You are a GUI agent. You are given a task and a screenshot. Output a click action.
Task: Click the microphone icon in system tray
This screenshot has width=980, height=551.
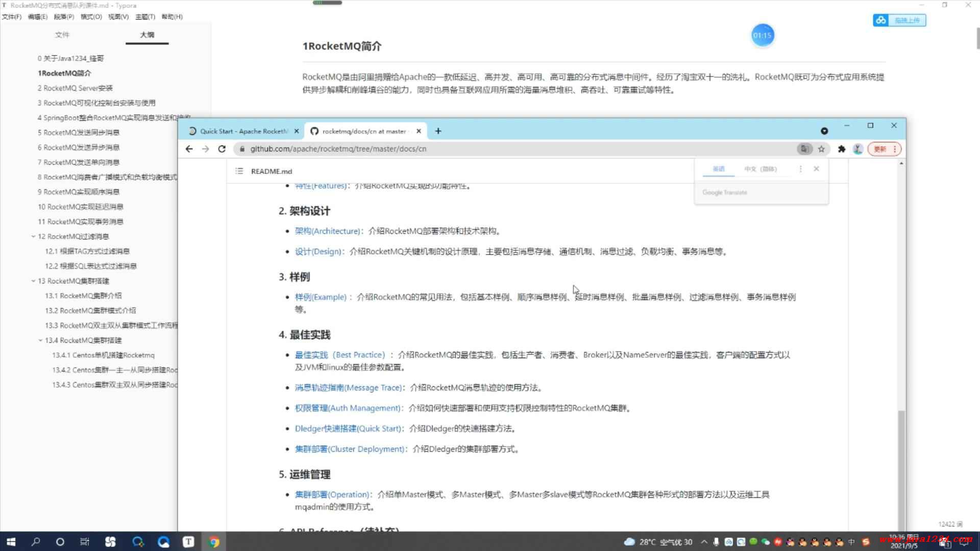pos(716,542)
